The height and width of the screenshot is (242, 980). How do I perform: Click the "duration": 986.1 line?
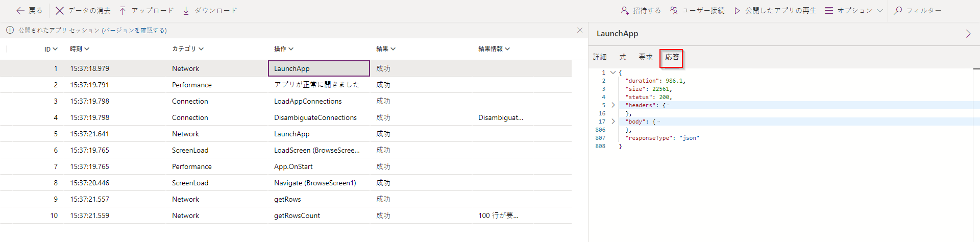tap(655, 81)
